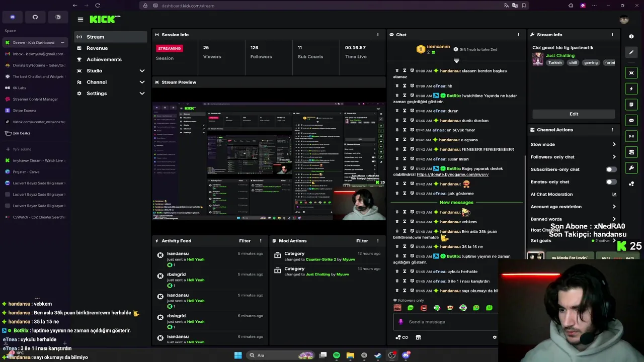Open File Explorer from the taskbar
The width and height of the screenshot is (644, 362).
pyautogui.click(x=350, y=355)
